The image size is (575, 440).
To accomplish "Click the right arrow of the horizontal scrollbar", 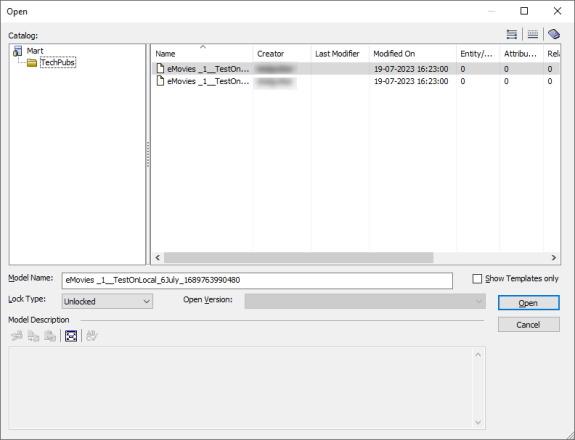I will click(x=554, y=258).
